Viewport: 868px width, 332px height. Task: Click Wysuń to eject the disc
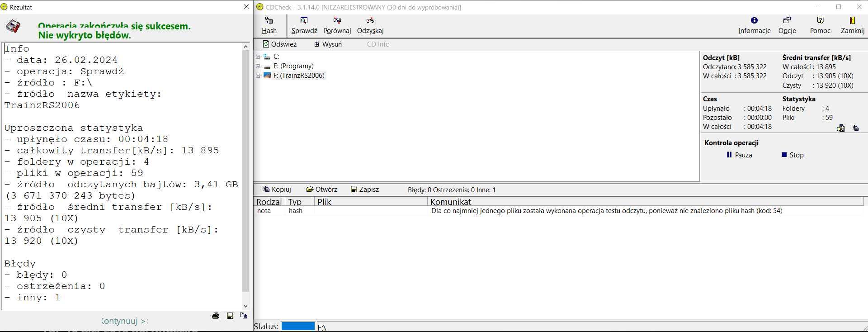(x=328, y=44)
